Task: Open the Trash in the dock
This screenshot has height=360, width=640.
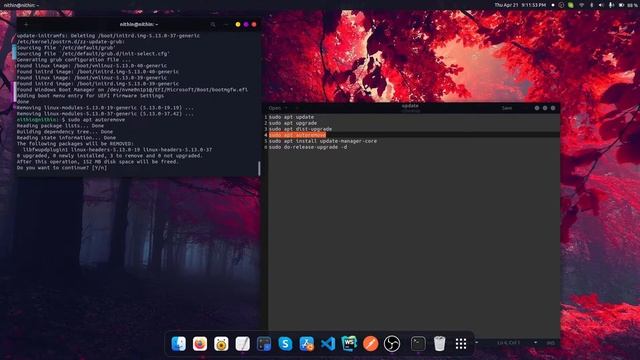Action: point(440,344)
